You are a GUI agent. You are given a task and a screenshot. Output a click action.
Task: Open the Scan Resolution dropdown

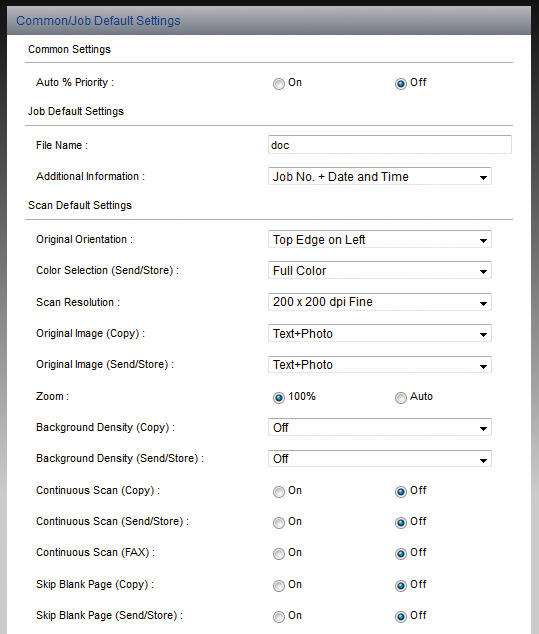(x=379, y=302)
